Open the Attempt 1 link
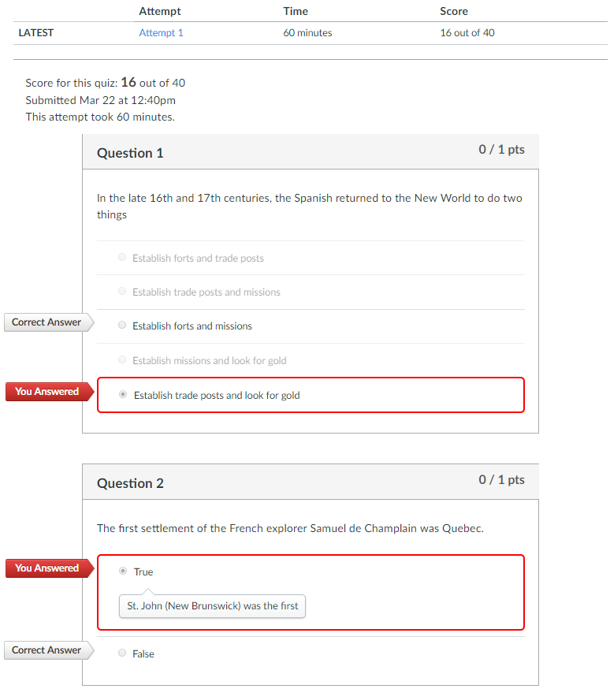Viewport: 610px width, 700px height. click(x=161, y=32)
